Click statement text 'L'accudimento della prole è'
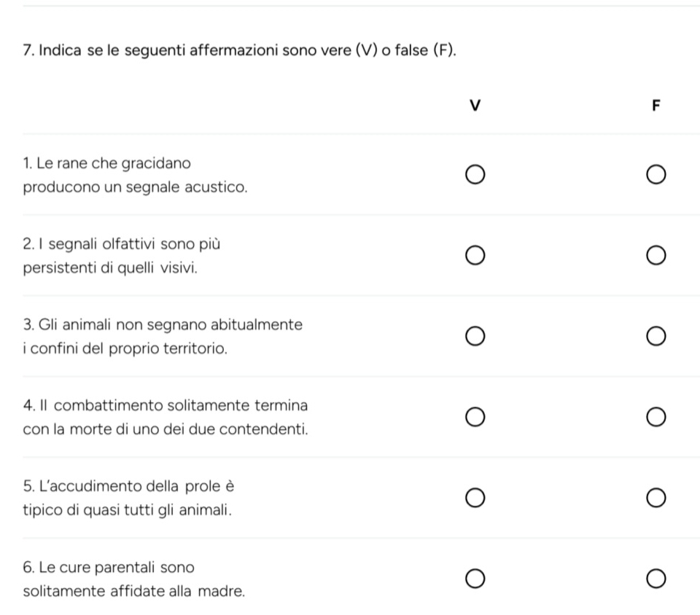The image size is (700, 615). (x=132, y=485)
